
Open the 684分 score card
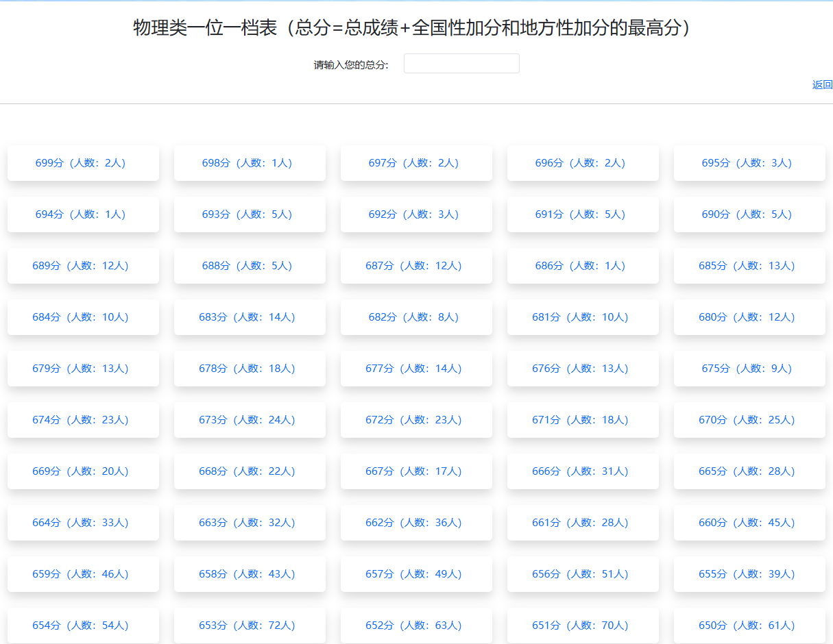click(83, 317)
